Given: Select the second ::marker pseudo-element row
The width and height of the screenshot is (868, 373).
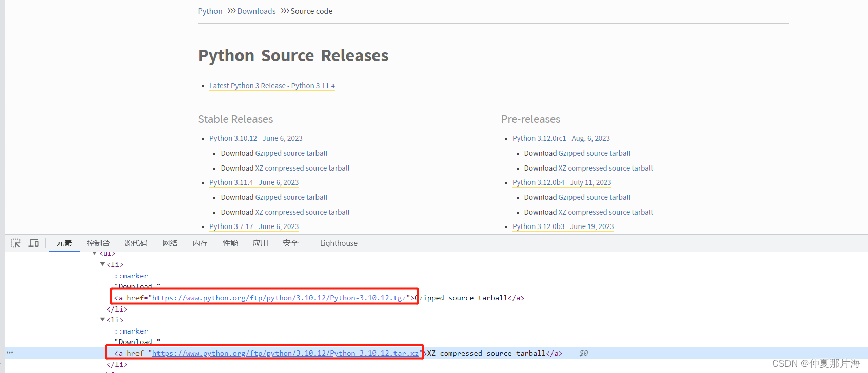Looking at the screenshot, I should [x=131, y=331].
